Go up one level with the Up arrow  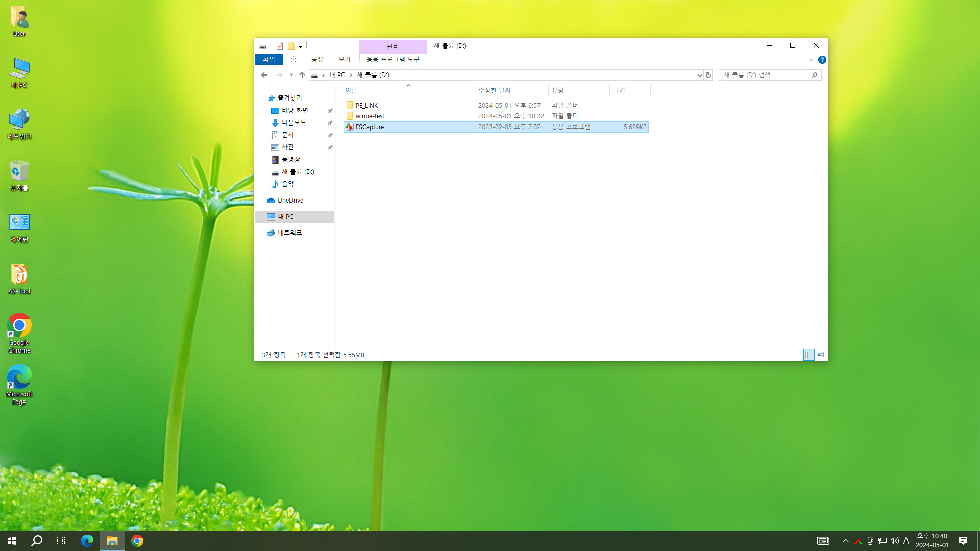pyautogui.click(x=302, y=75)
